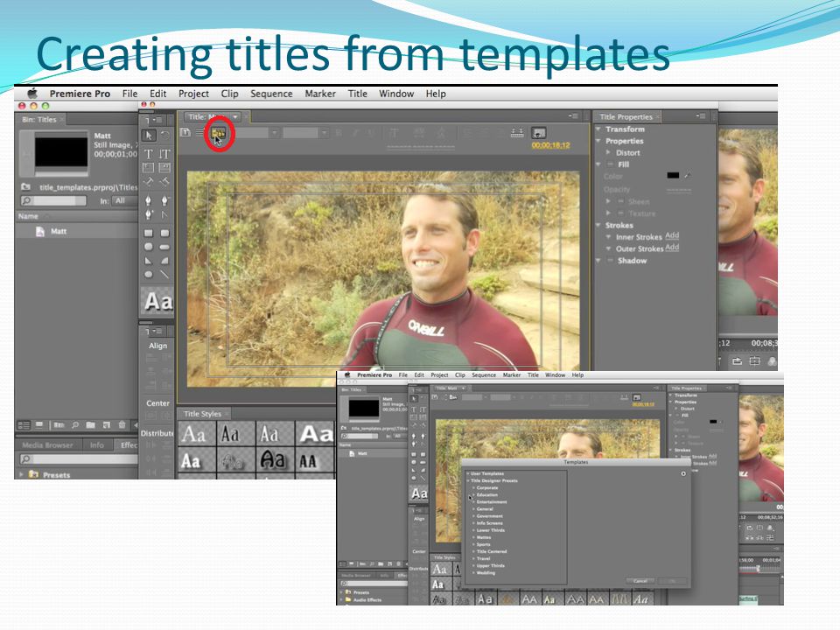
Task: Collapse the Transform section in large Title Properties
Action: pyautogui.click(x=598, y=129)
